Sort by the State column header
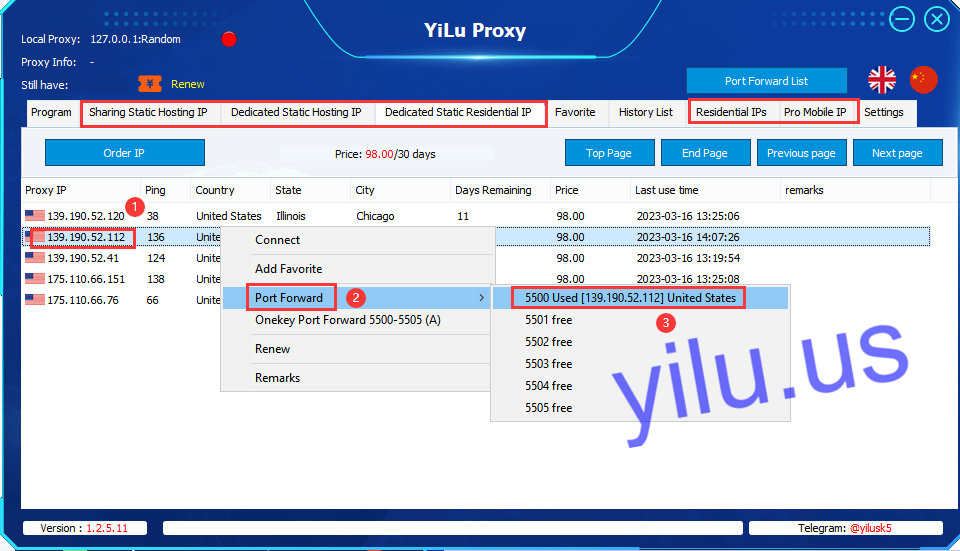 point(310,190)
